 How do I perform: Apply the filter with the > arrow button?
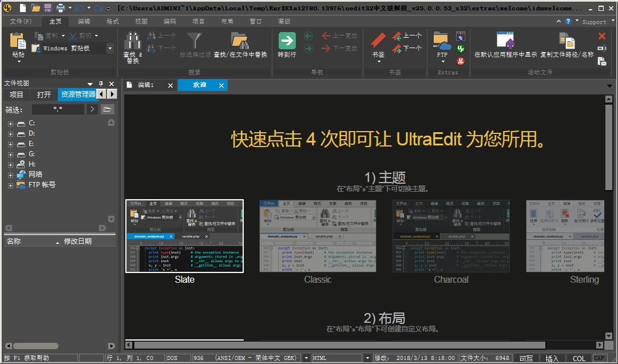(92, 109)
